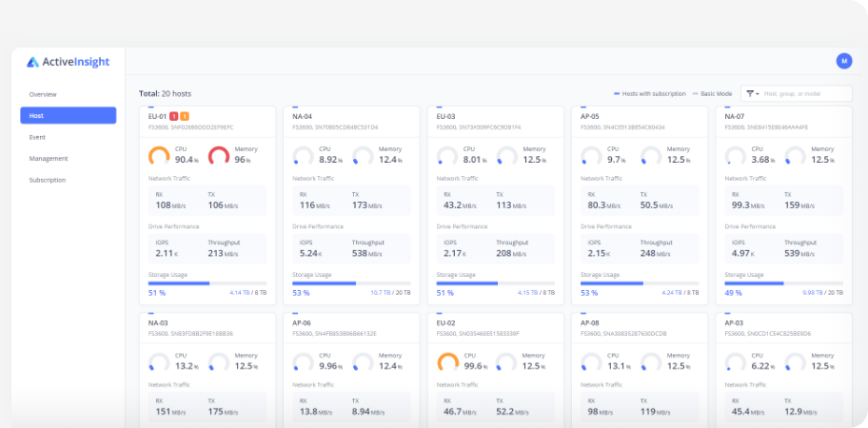Click NA-03 RX value 151 MB/s
868x428 pixels.
[x=170, y=412]
